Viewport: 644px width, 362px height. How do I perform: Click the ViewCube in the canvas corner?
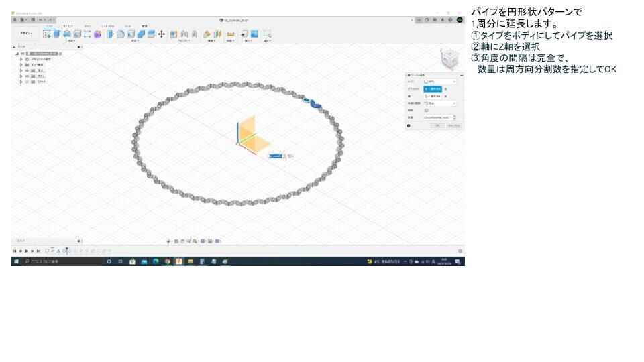pyautogui.click(x=449, y=59)
